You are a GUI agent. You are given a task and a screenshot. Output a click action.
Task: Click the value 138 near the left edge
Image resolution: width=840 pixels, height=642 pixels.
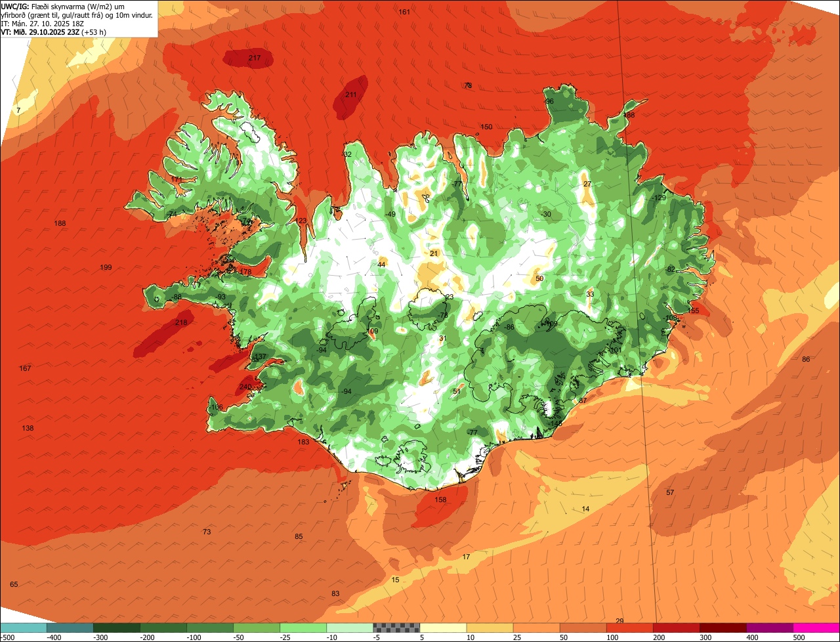28,428
